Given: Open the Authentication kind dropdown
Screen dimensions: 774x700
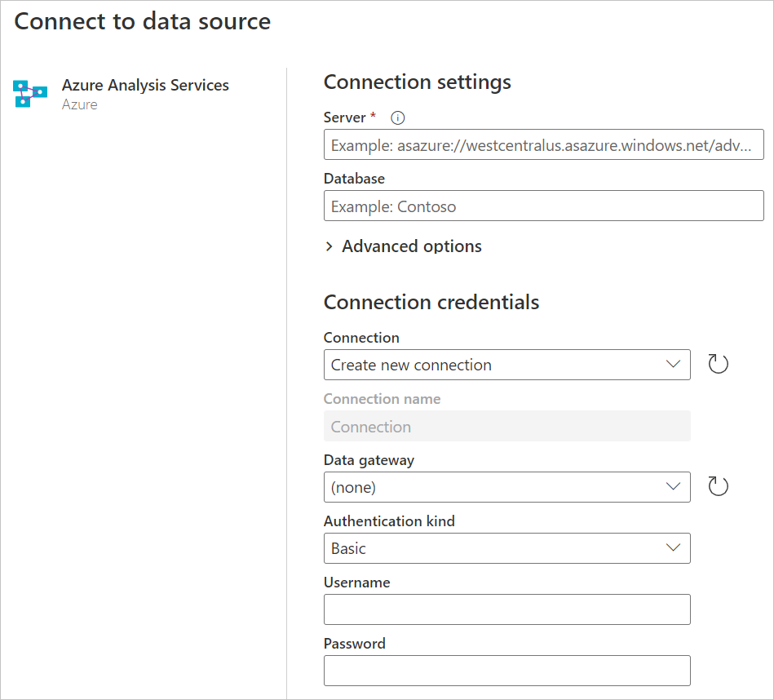Looking at the screenshot, I should [506, 548].
